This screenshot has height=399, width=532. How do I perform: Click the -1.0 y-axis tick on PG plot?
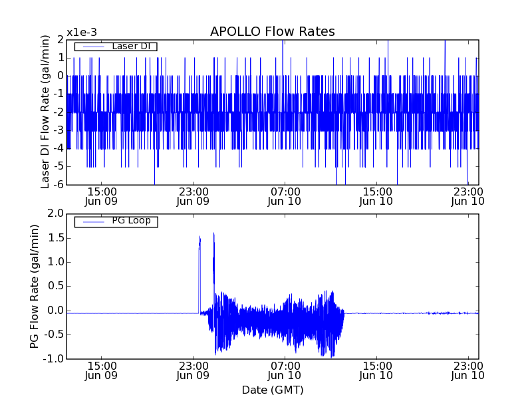click(x=55, y=358)
